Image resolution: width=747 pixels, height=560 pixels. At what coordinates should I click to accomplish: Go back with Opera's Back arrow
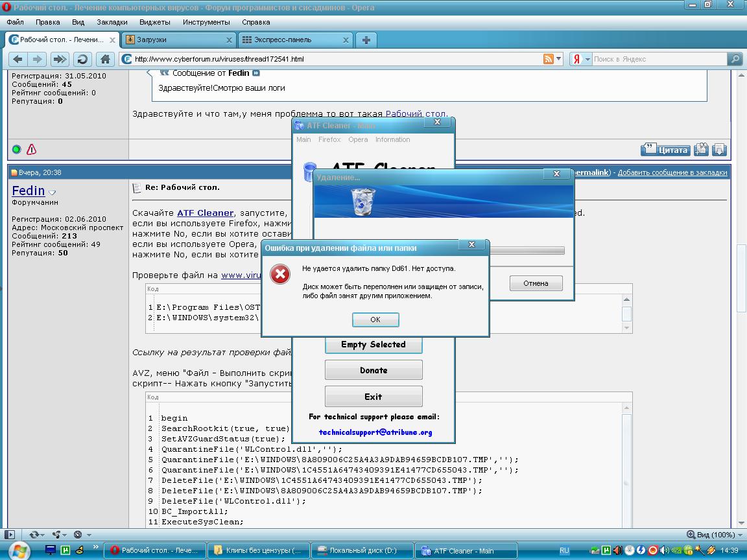18,59
